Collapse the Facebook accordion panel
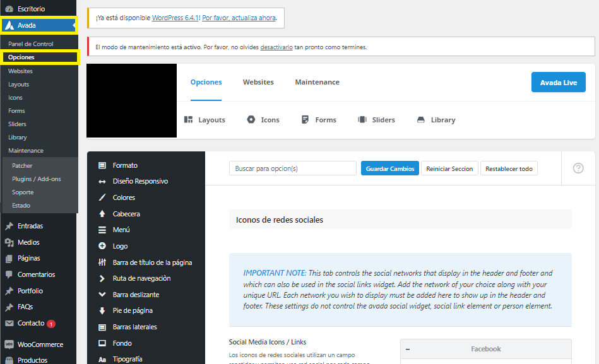The height and width of the screenshot is (364, 599). tap(408, 349)
